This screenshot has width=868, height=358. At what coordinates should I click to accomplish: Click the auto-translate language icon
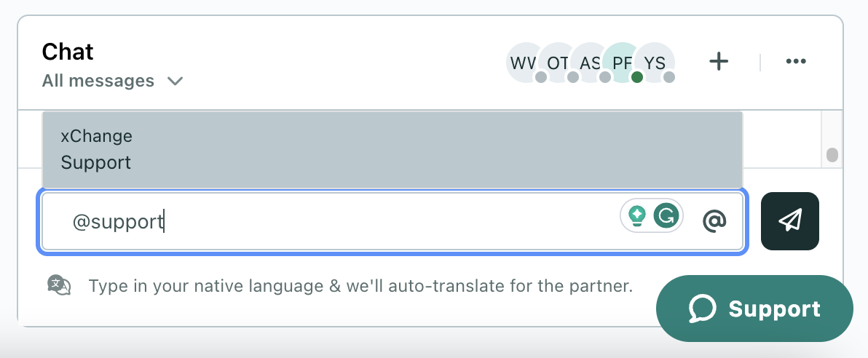point(59,285)
